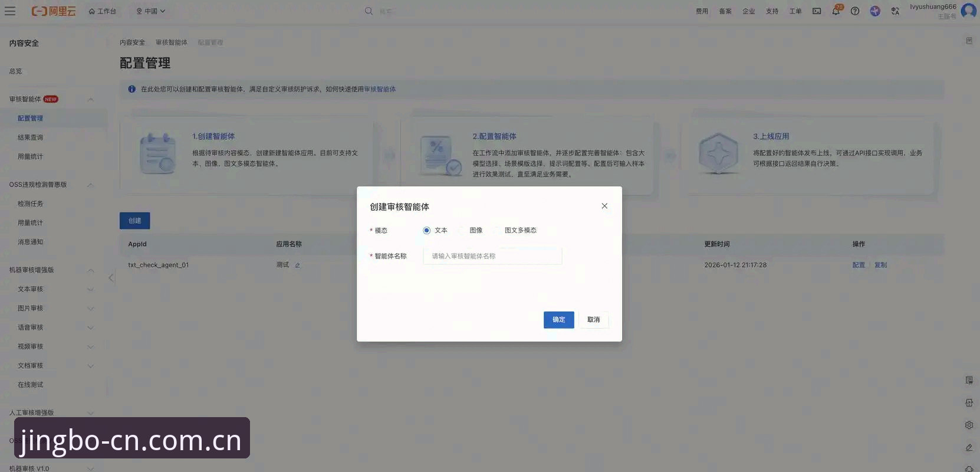This screenshot has height=472, width=980.
Task: Expand the 文本审核 submenu
Action: tap(90, 289)
